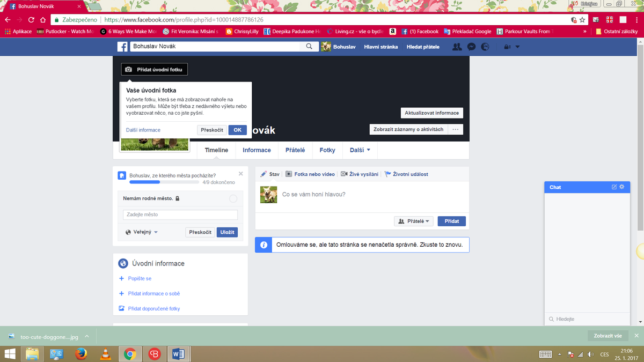Start new message in Chat panel
This screenshot has width=644, height=362.
pos(614,187)
